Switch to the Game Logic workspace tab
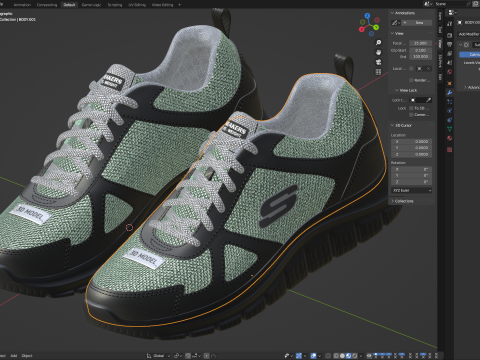This screenshot has width=480, height=360. tap(91, 5)
